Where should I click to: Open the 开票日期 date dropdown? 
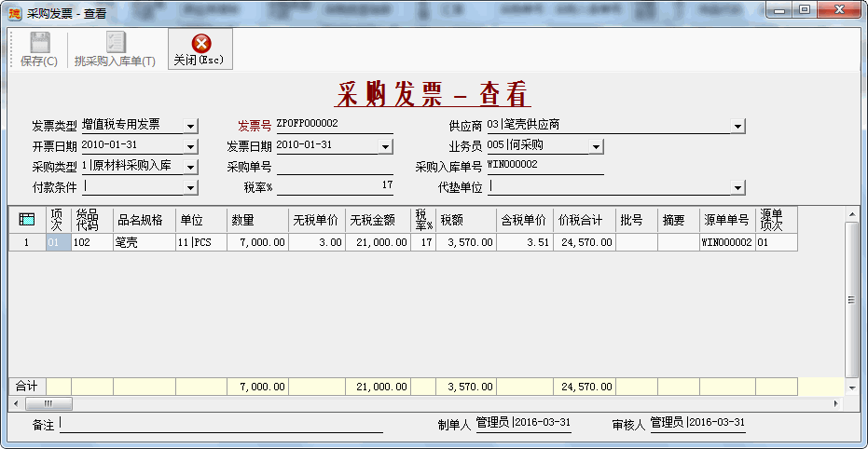pos(190,146)
